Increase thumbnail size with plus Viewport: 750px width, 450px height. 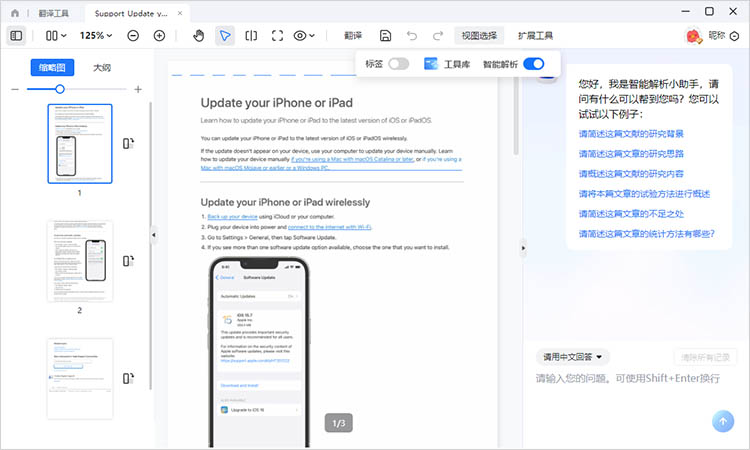(138, 89)
